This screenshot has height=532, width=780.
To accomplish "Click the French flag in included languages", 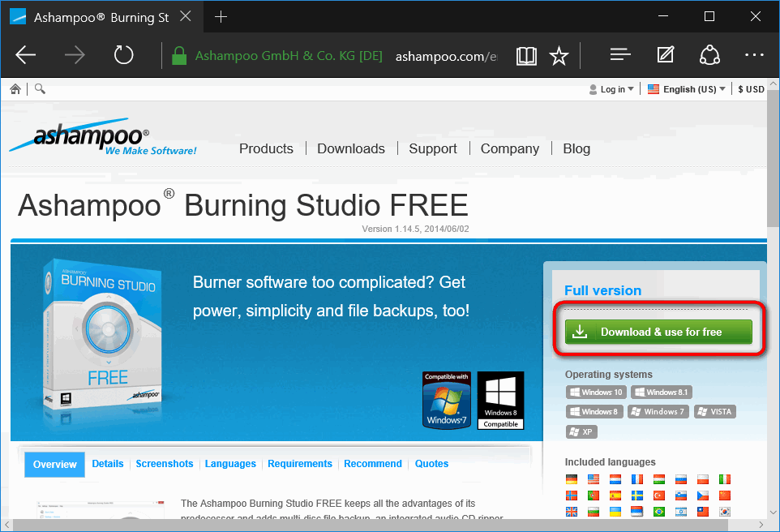I will click(636, 479).
